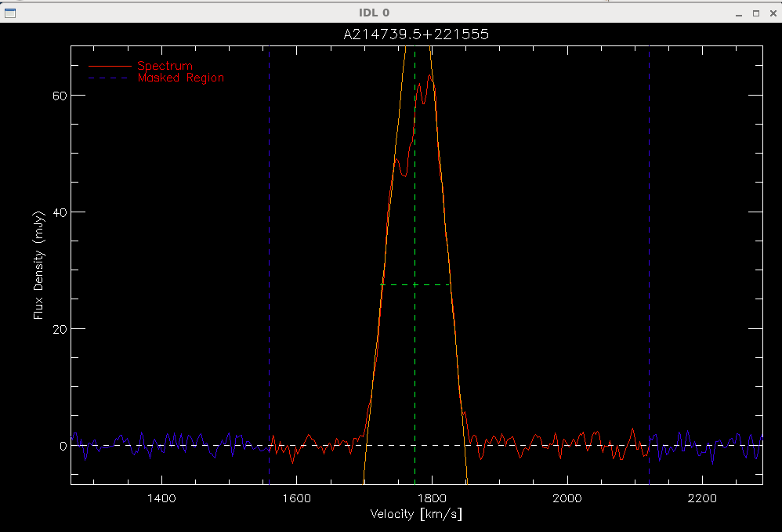Viewport: 782px width, 532px height.
Task: Select the plot title A214739.5+221555
Action: pyautogui.click(x=416, y=34)
